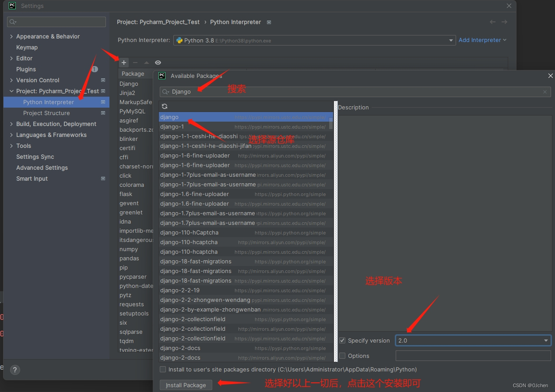Toggle the show early releases eye icon
This screenshot has height=392, width=555.
coord(158,63)
